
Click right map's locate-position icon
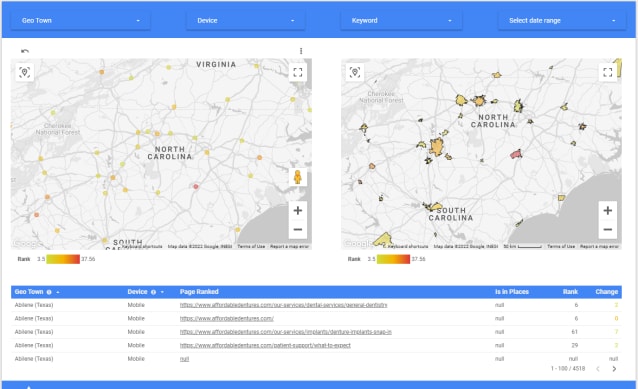tap(355, 72)
